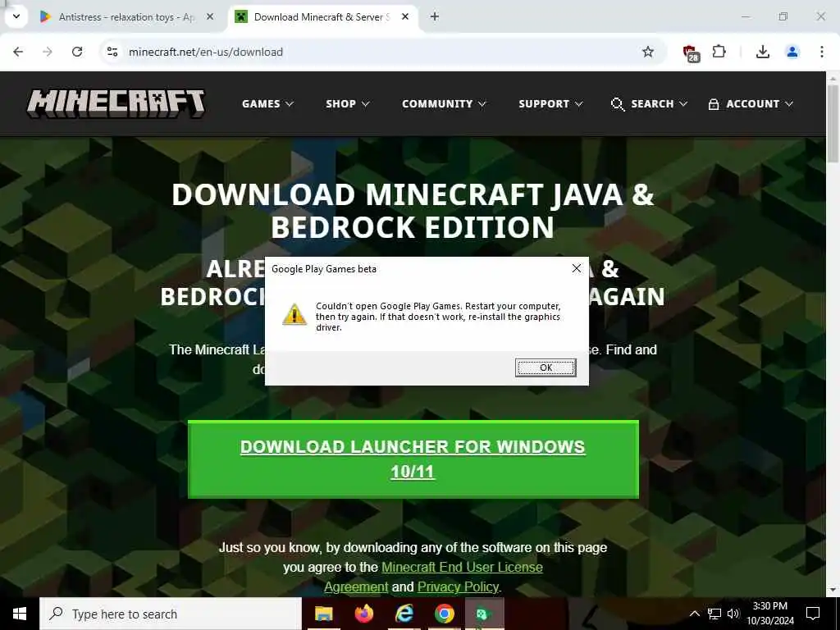The width and height of the screenshot is (840, 630).
Task: Open Chrome three-dot menu
Action: coord(822,52)
